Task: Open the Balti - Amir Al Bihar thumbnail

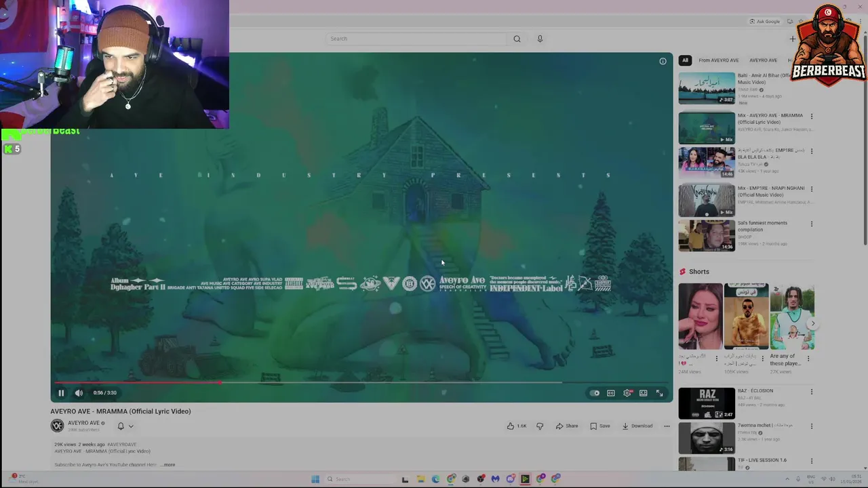Action: pos(707,88)
